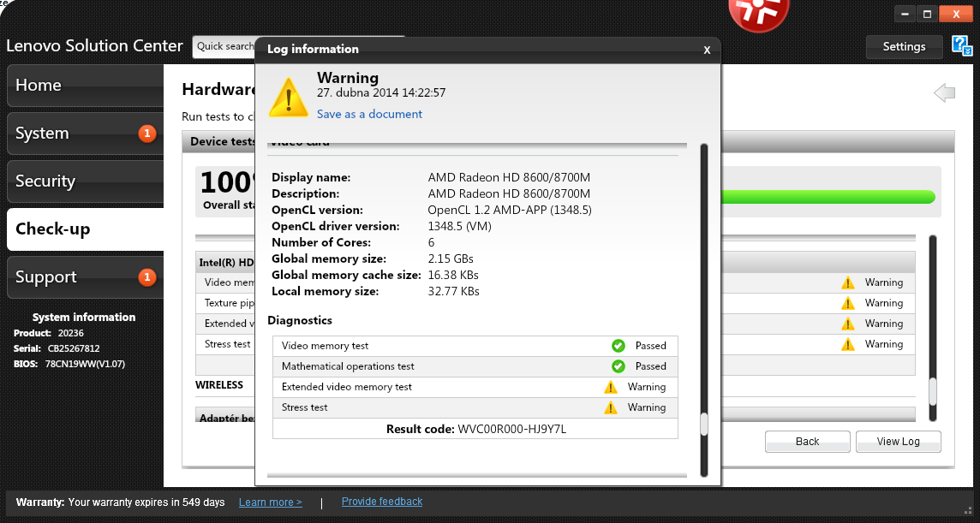Click the grey back arrow on the Hardware page
Image resolution: width=980 pixels, height=523 pixels.
(x=944, y=93)
